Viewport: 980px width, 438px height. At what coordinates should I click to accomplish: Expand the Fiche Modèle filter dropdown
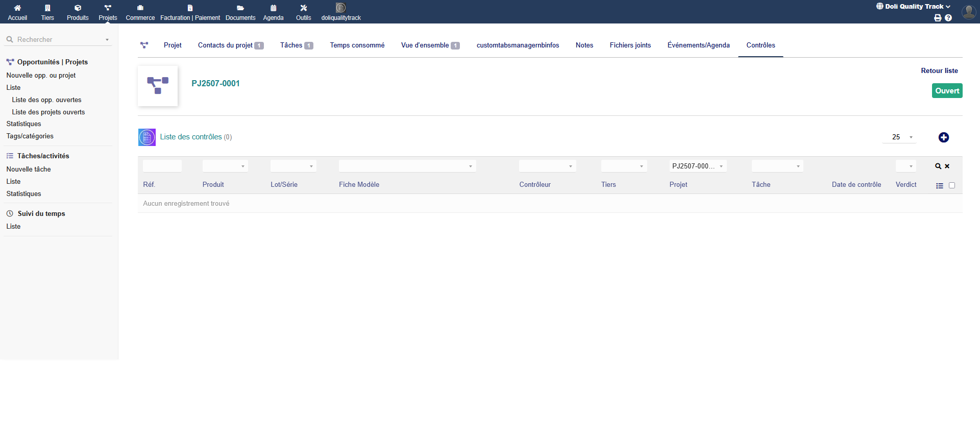tap(407, 166)
